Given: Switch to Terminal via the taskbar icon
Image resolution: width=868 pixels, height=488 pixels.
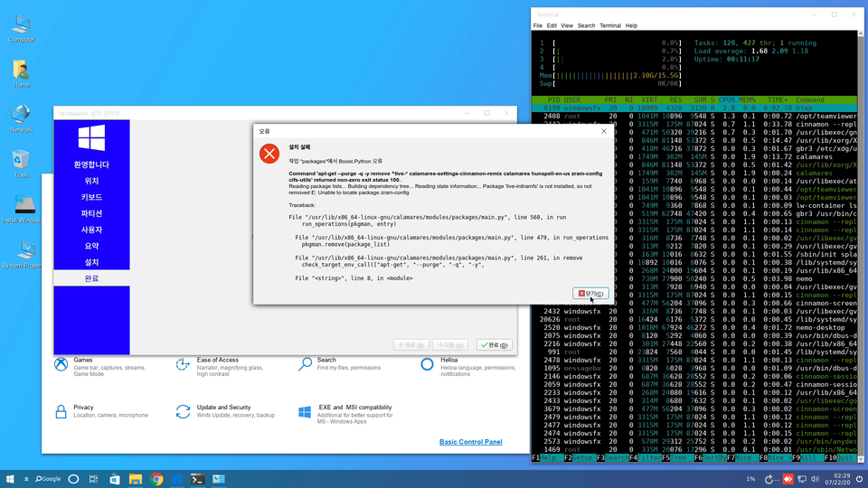Looking at the screenshot, I should tap(198, 479).
